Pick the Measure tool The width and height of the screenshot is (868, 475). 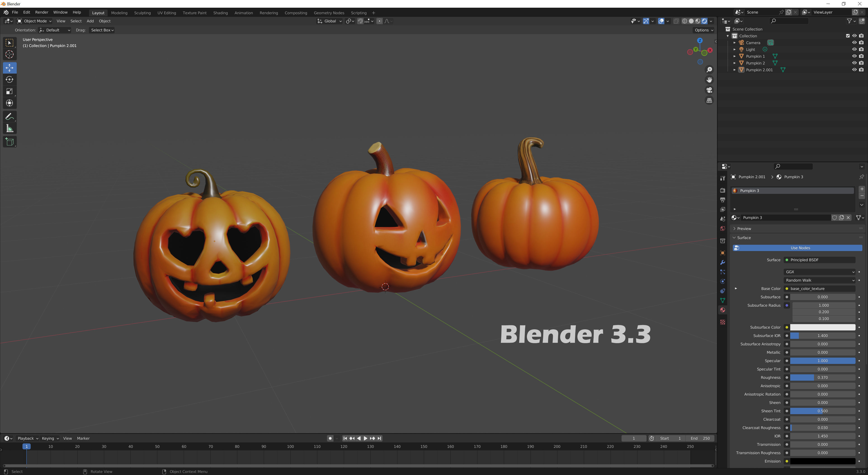9,128
